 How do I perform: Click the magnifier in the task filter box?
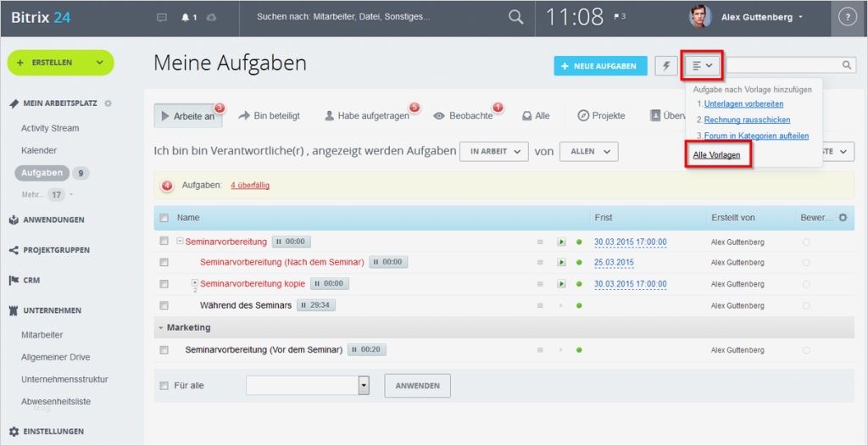click(847, 64)
